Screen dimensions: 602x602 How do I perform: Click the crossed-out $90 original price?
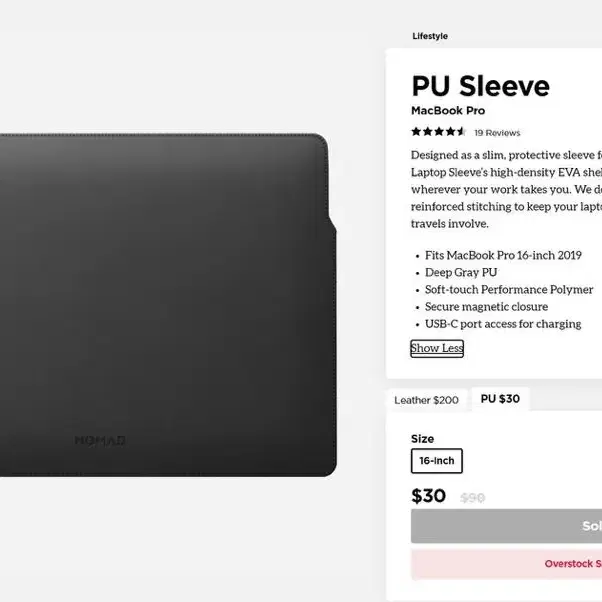tap(473, 498)
